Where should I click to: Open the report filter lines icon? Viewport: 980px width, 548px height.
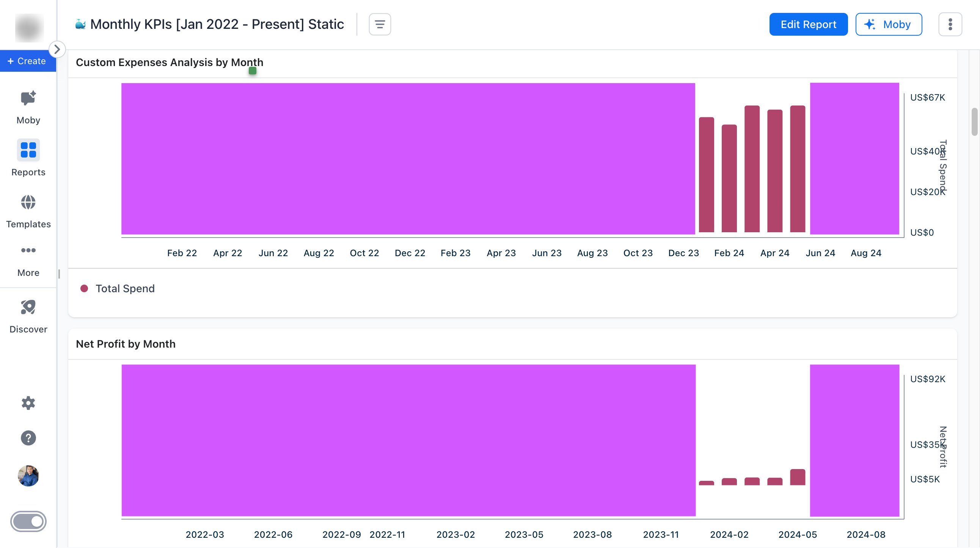(x=380, y=24)
